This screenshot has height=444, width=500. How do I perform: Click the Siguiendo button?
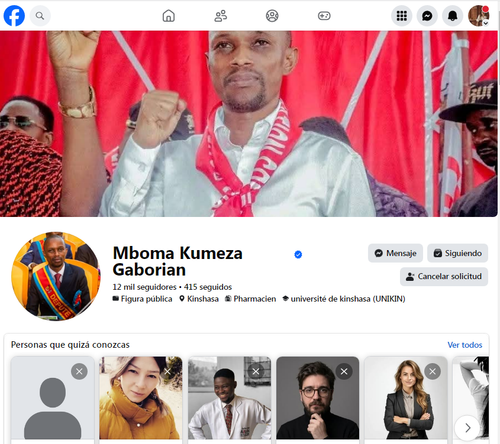458,253
